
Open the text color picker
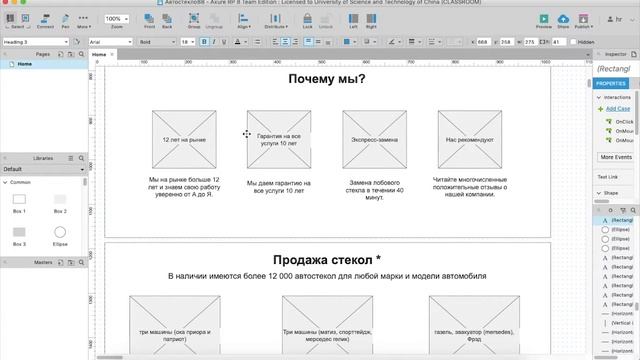click(240, 42)
